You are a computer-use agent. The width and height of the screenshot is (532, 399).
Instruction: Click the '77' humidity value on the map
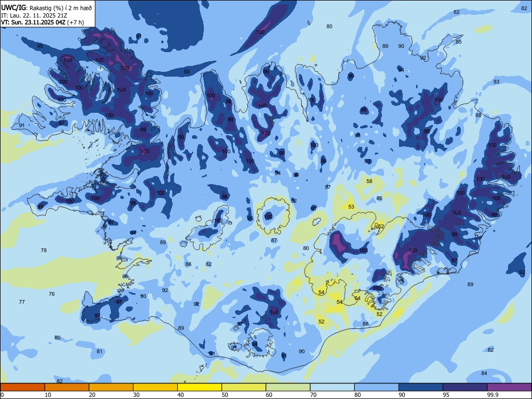tap(22, 302)
